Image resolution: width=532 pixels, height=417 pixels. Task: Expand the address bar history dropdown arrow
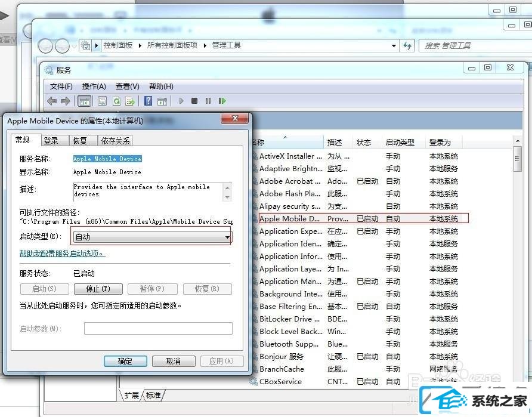pos(394,45)
